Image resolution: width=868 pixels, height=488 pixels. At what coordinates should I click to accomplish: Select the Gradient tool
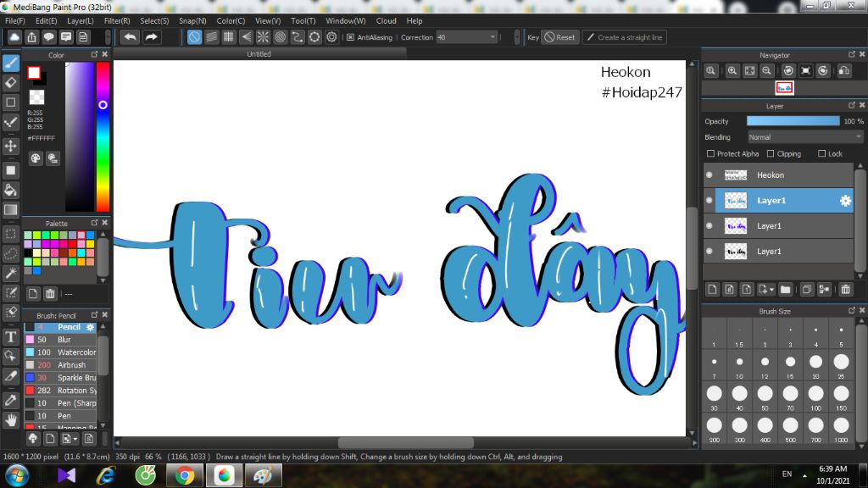[10, 210]
